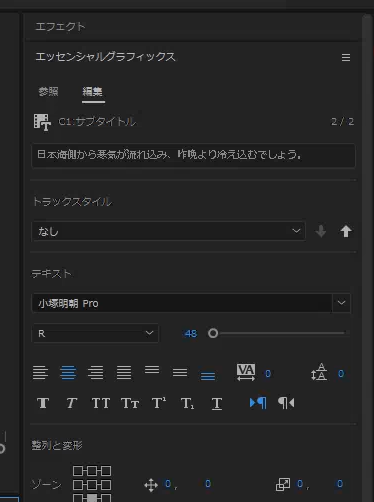Toggle center align text
This screenshot has height=502, width=374.
pos(68,372)
